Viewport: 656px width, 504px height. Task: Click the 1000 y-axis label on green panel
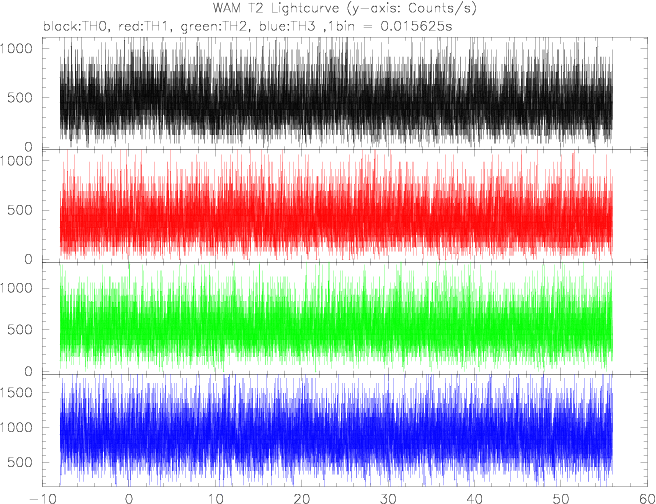(16, 288)
